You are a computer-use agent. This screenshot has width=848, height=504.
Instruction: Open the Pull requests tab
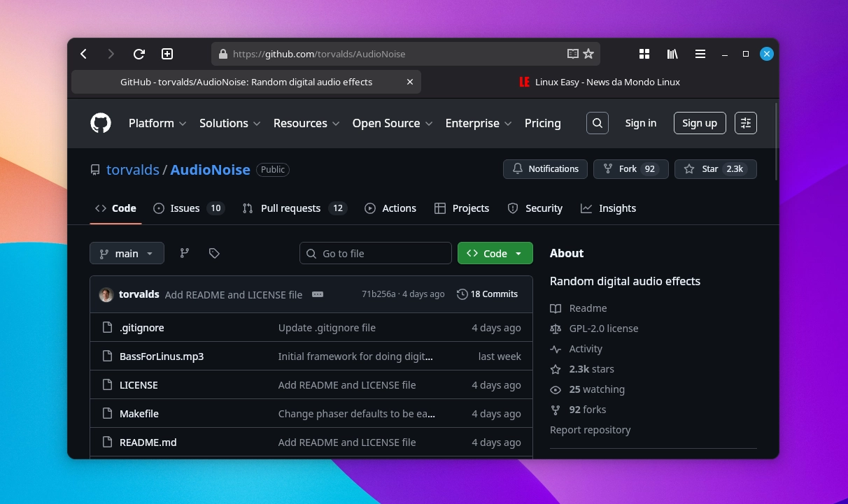[291, 208]
